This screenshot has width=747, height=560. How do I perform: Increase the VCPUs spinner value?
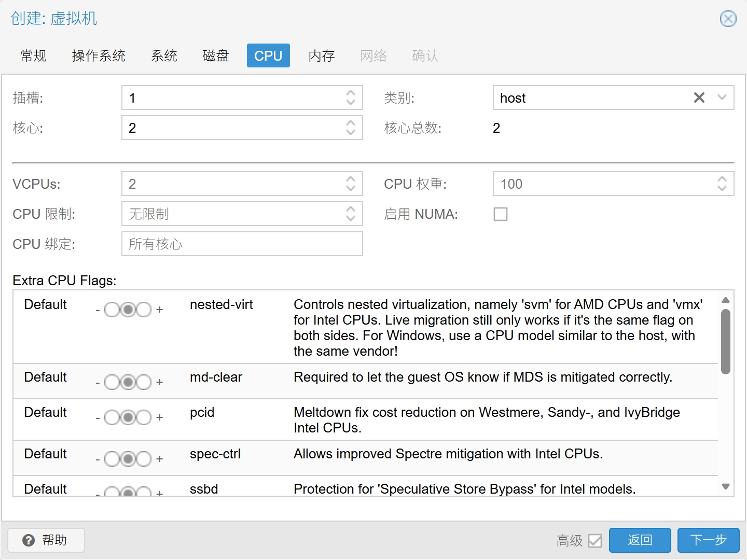pyautogui.click(x=351, y=179)
